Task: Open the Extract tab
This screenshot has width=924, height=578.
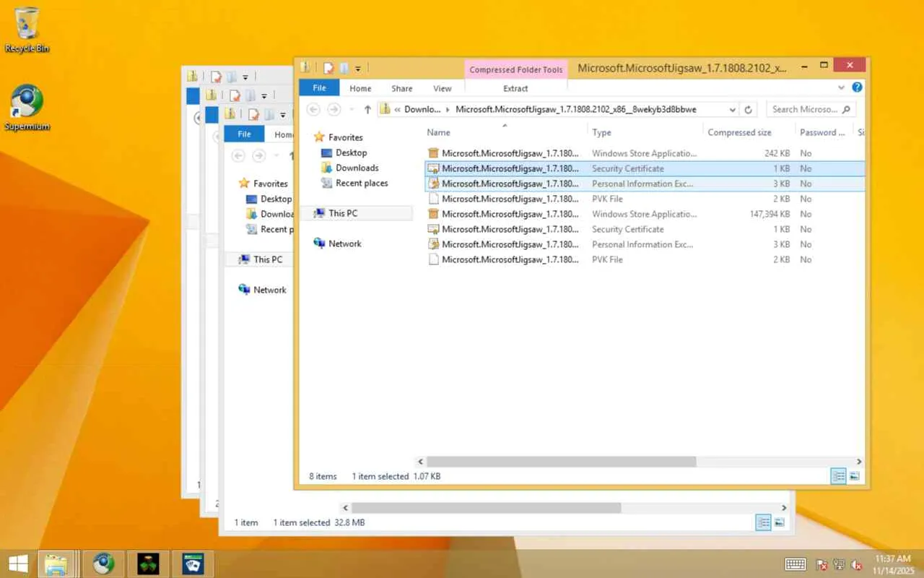Action: 515,88
